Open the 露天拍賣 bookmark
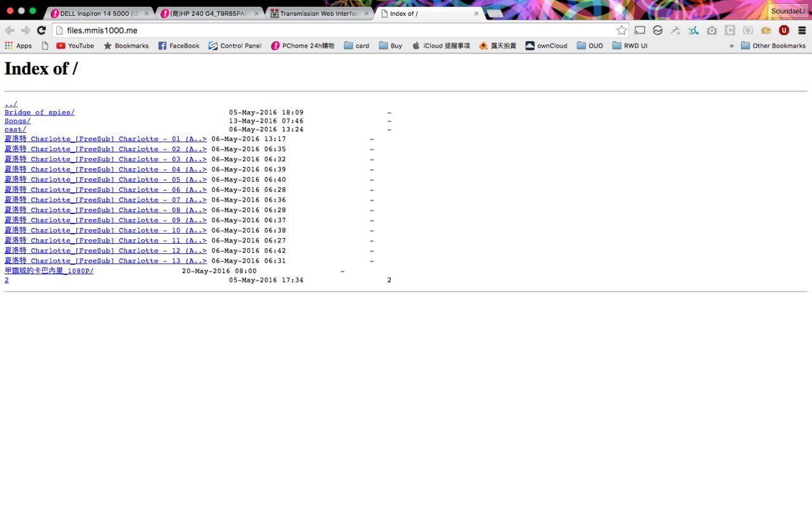The height and width of the screenshot is (508, 812). pyautogui.click(x=497, y=46)
